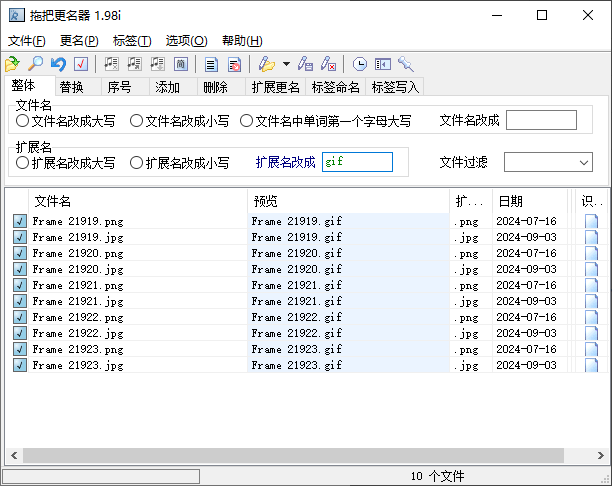Uncheck the checkbox for Frame 21920.jpg

[x=19, y=270]
